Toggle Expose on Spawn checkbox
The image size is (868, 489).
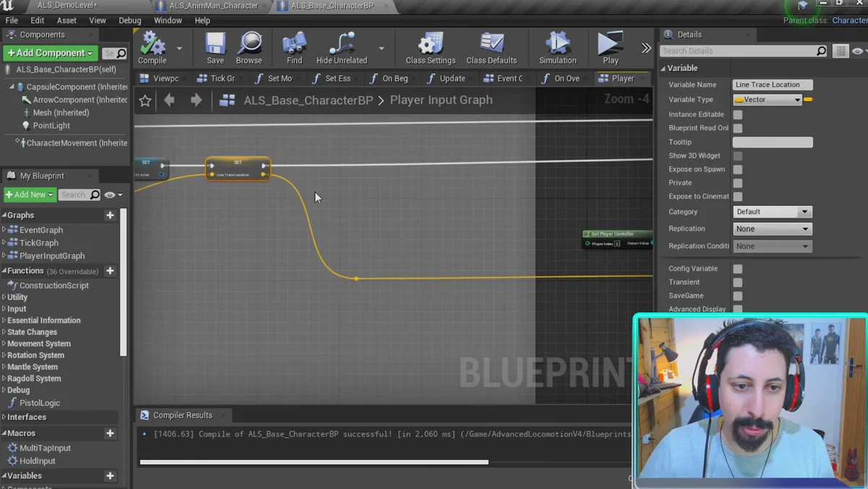[x=738, y=169]
